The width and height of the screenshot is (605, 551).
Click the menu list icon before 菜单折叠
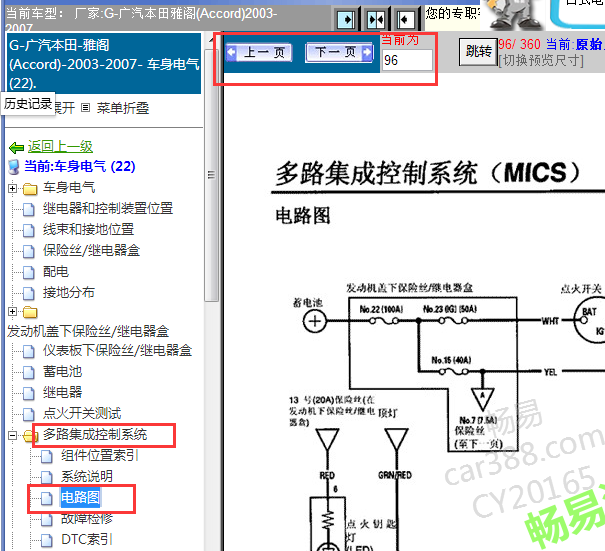(85, 108)
